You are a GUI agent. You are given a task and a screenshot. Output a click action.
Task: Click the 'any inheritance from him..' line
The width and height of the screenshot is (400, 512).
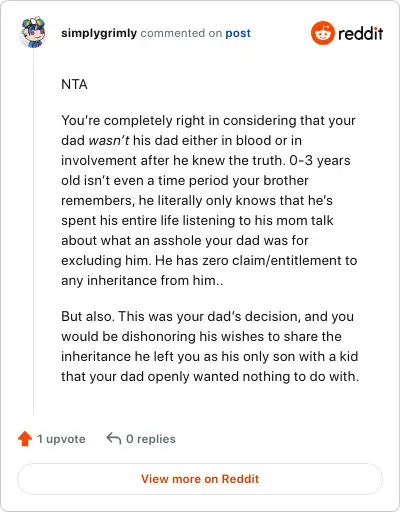pos(142,280)
